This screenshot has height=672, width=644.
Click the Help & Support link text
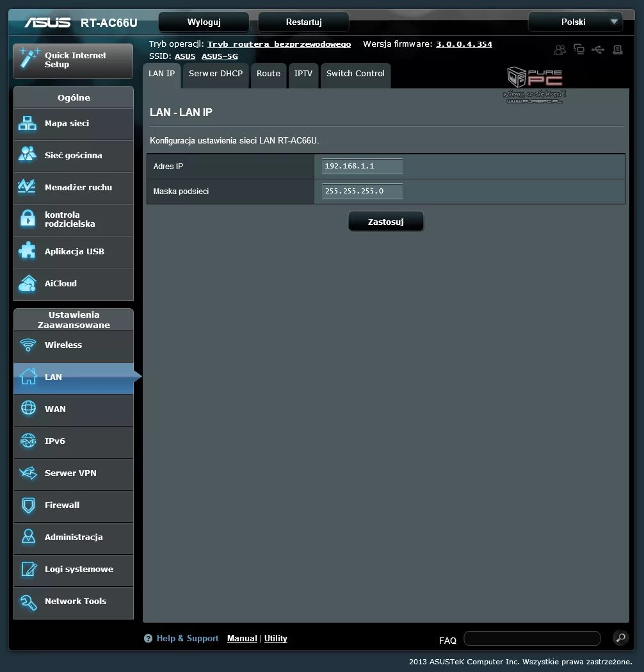click(x=188, y=638)
